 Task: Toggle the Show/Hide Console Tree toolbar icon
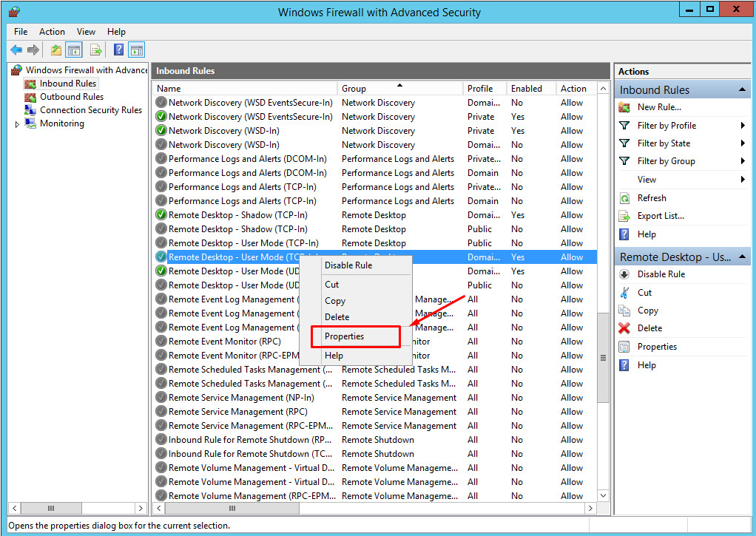coord(74,50)
